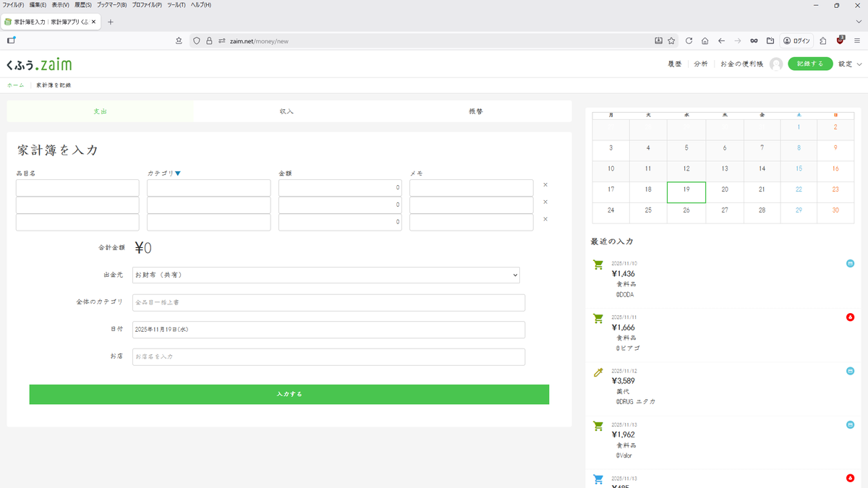Viewport: 868px width, 488px height.
Task: Select day 30 in the calendar
Action: 835,213
